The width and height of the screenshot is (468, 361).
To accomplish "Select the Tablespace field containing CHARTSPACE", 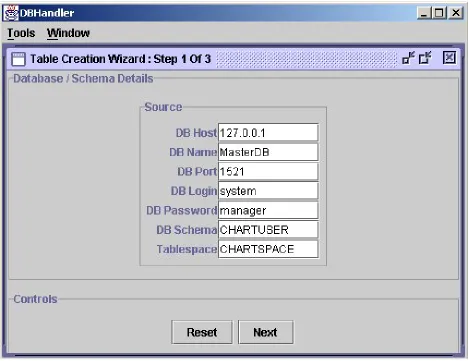I will click(x=268, y=249).
